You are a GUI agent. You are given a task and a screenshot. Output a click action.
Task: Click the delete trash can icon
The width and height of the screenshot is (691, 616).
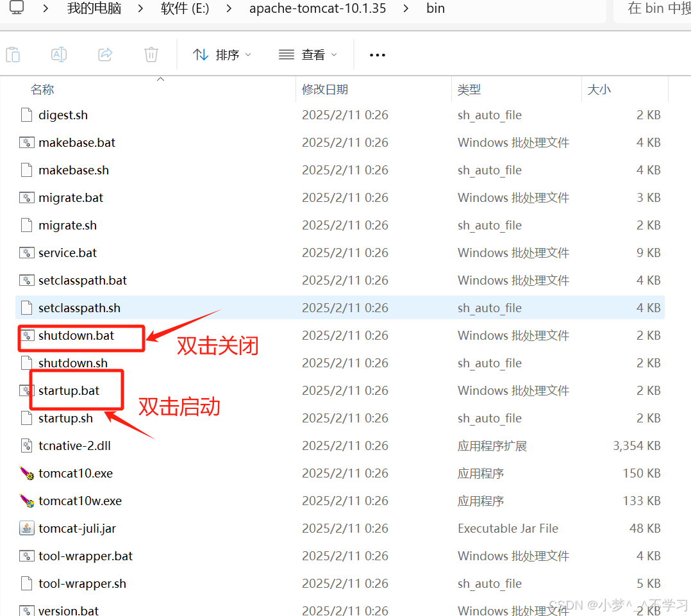(x=151, y=54)
